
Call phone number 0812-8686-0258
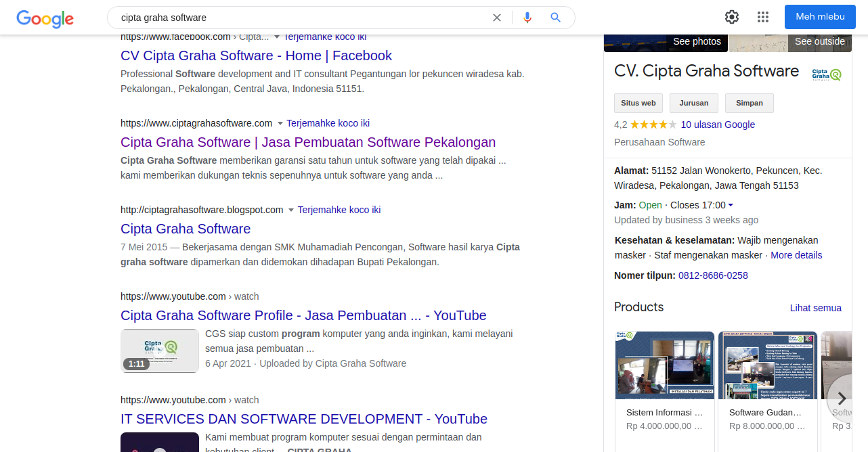(713, 275)
